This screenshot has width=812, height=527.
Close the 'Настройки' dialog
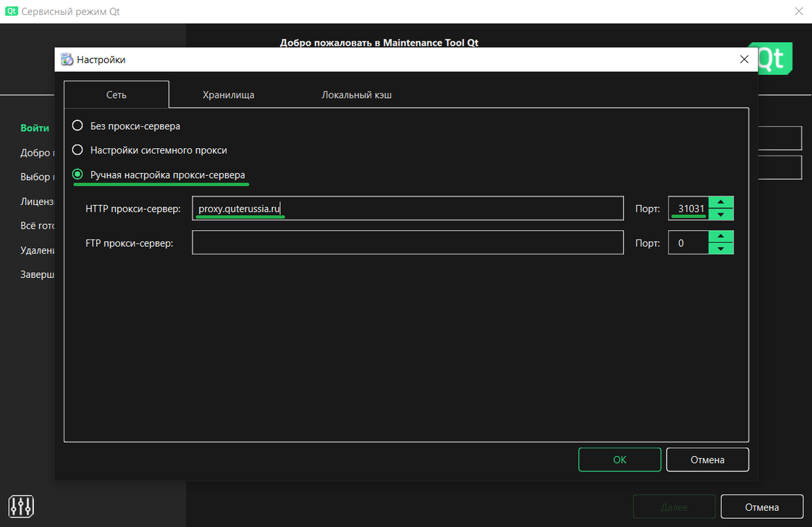click(744, 60)
